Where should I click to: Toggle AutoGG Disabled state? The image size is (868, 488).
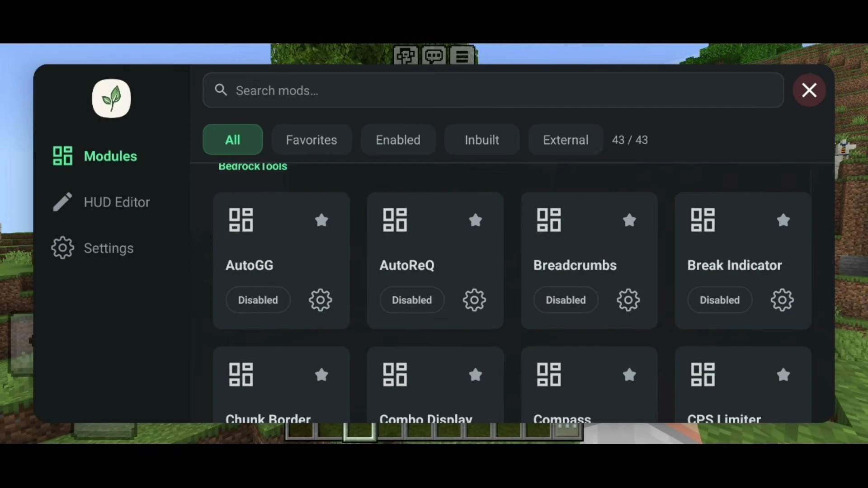point(258,300)
